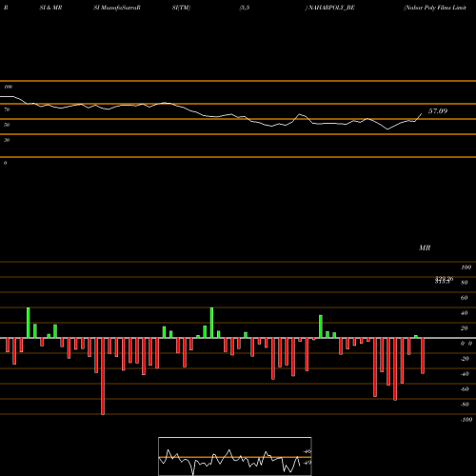Click the overlapping price value near 80
Viewport: 476px width, 476px height.
tap(444, 280)
